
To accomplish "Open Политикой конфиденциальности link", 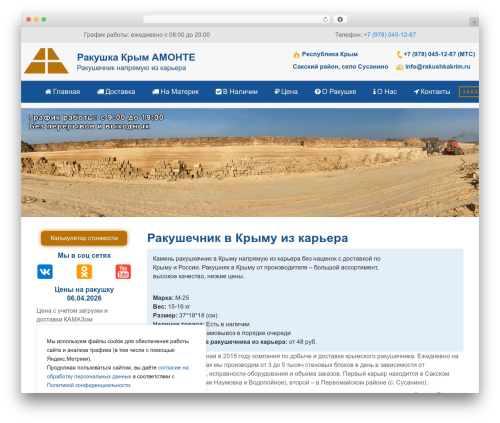I will click(89, 385).
